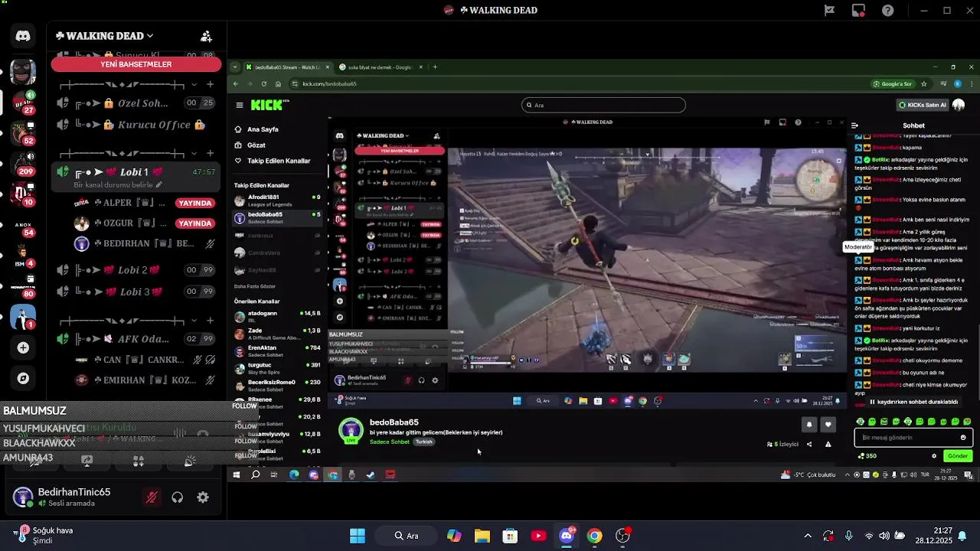
Task: Bookmark this page with star icon
Action: pyautogui.click(x=924, y=83)
